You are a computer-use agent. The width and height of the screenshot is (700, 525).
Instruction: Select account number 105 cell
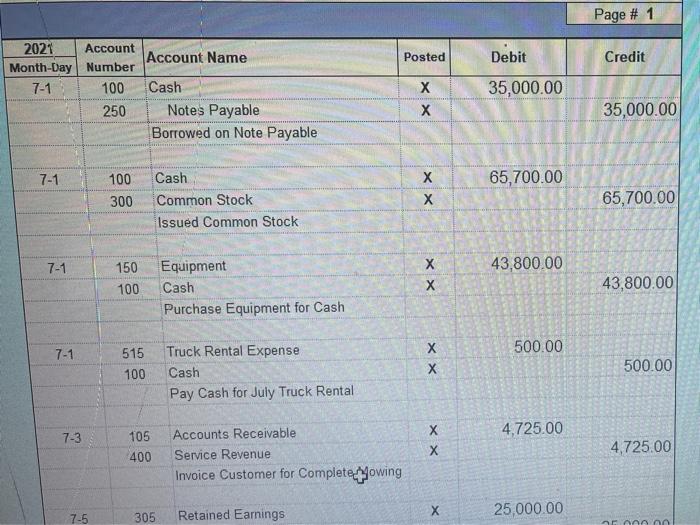coord(139,436)
